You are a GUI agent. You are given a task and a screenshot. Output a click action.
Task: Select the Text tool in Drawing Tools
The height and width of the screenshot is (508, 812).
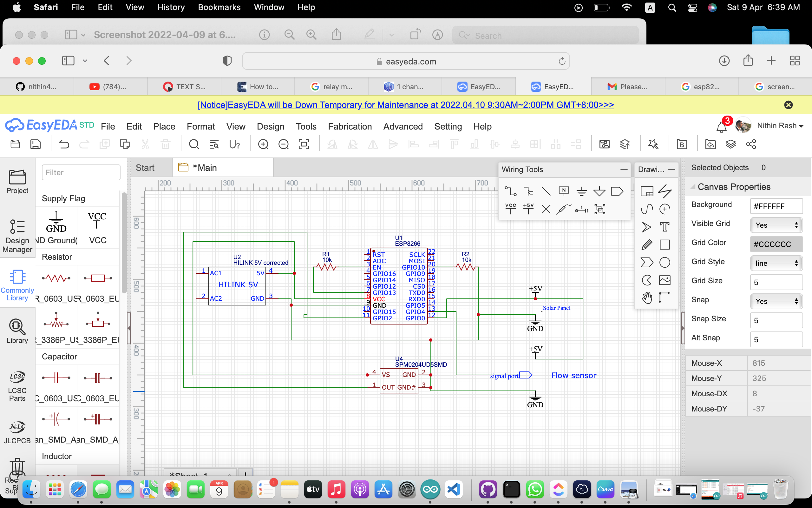(x=665, y=227)
